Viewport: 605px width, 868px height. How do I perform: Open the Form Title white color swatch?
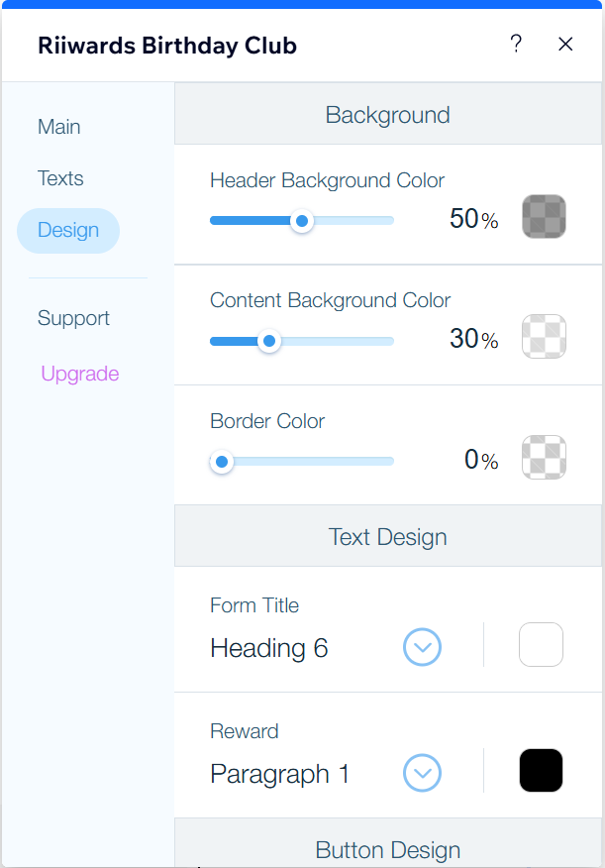tap(541, 645)
